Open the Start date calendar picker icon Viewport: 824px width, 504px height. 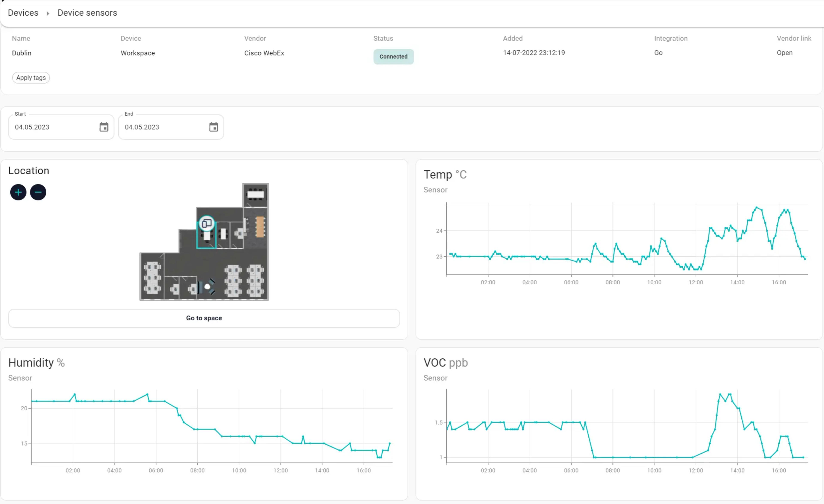[104, 127]
